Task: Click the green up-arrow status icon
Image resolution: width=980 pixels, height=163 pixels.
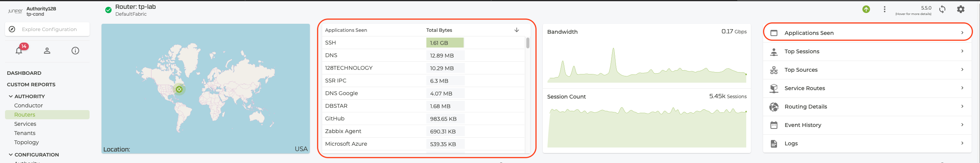Action: point(866,9)
